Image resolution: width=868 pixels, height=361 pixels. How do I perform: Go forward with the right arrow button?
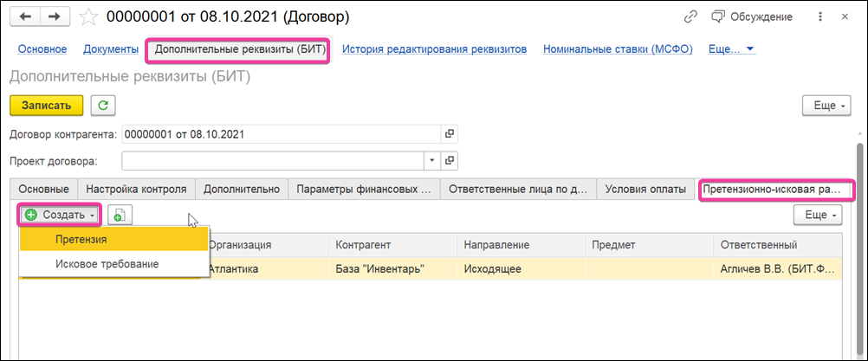coord(53,16)
